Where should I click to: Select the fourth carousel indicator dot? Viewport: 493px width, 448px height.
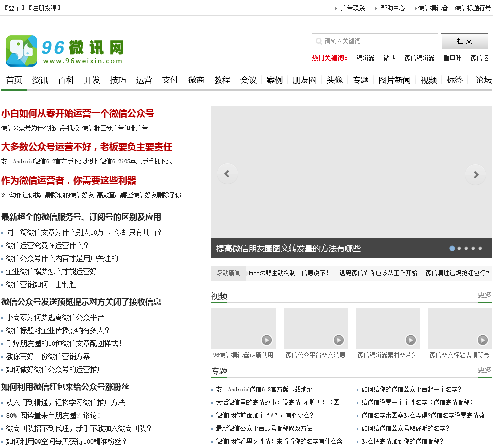click(x=473, y=248)
